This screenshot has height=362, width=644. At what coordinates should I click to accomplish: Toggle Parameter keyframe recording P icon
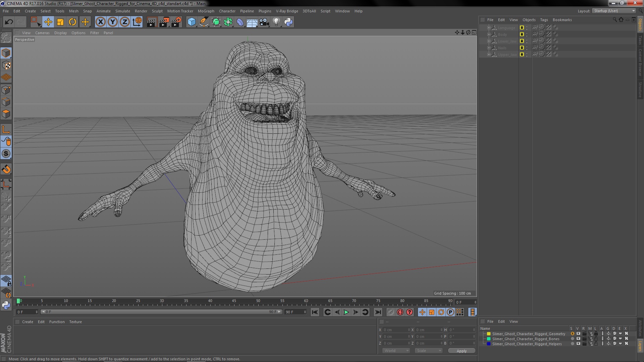point(450,312)
